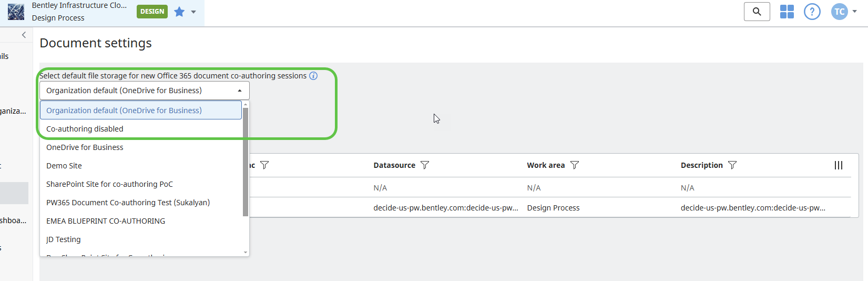This screenshot has height=281, width=868.
Task: Select EMEA BLUEPRINT CO-AUTHORING option
Action: (141, 221)
